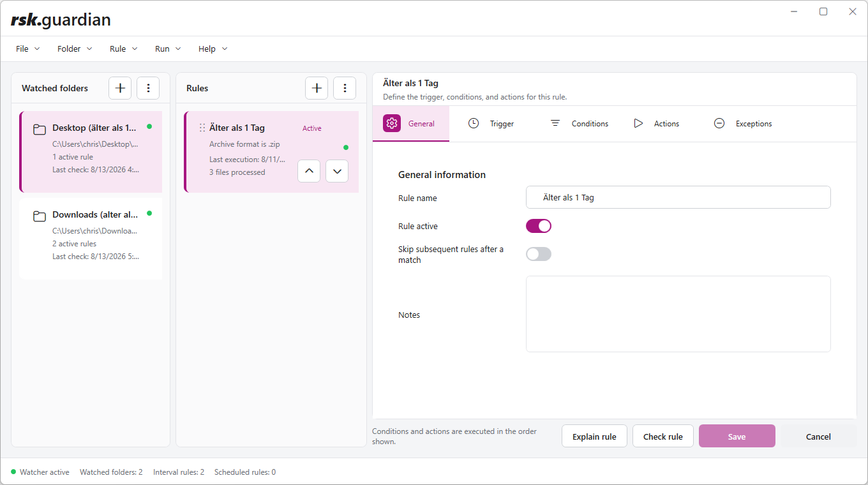Click '2 active rules' under Downloads folder

click(x=75, y=244)
